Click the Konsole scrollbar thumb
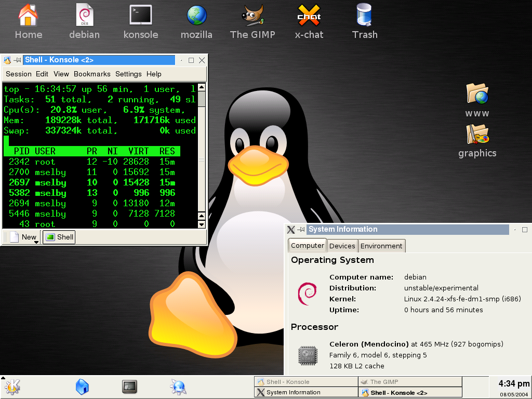Viewport: 532px width, 399px height. click(x=202, y=99)
